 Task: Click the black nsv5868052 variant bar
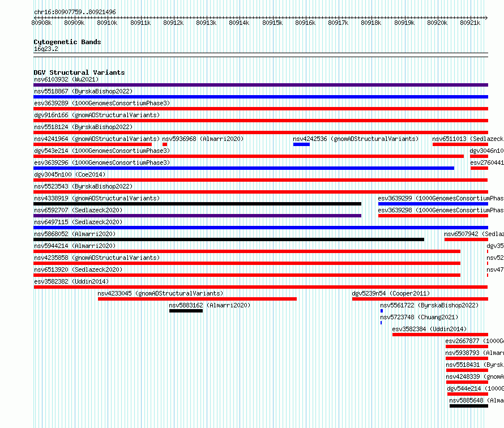click(229, 239)
